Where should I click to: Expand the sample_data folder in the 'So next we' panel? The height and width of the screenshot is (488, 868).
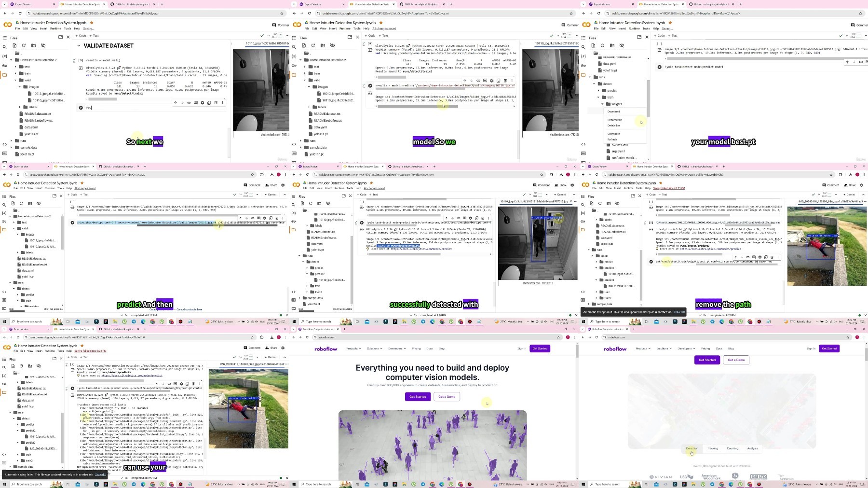(x=12, y=147)
